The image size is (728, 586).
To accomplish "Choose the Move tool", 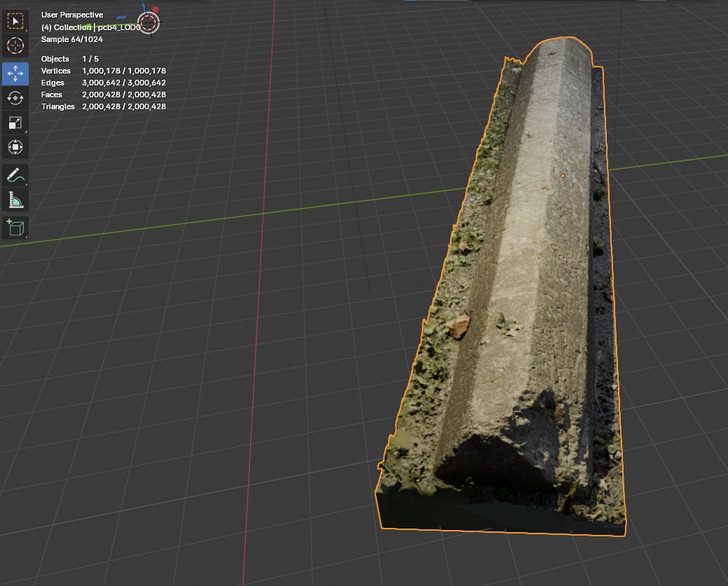I will coord(15,74).
